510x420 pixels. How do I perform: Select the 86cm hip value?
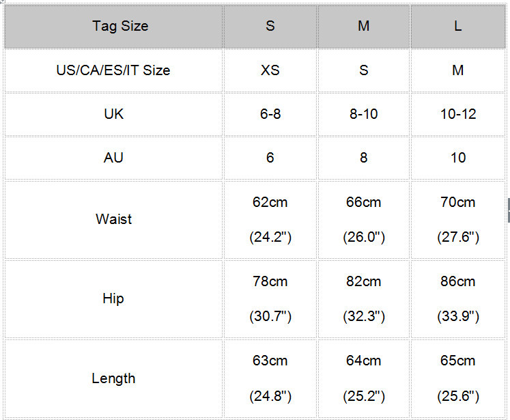point(458,281)
